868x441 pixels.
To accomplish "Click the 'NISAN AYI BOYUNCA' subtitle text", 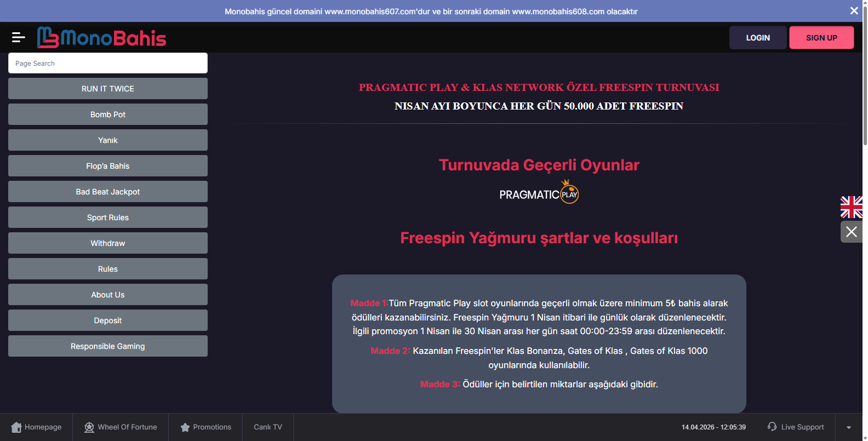I will [539, 106].
